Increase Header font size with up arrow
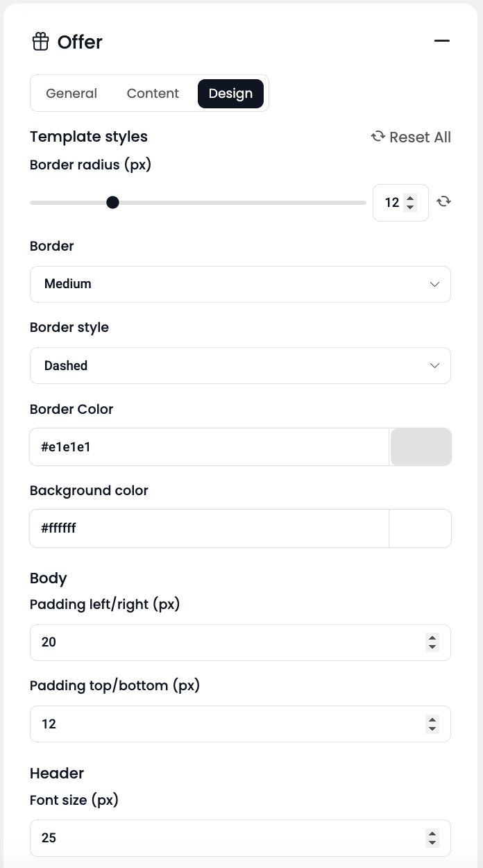 (432, 833)
